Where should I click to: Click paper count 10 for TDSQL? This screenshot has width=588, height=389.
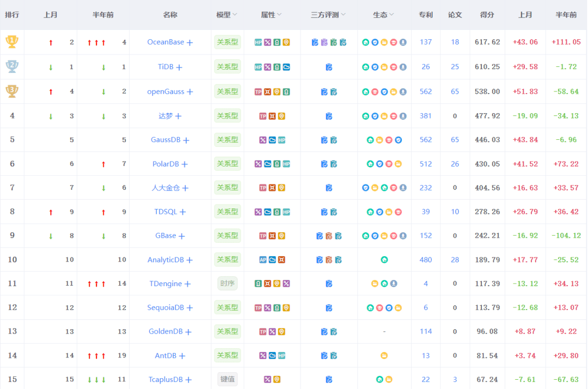[455, 212]
